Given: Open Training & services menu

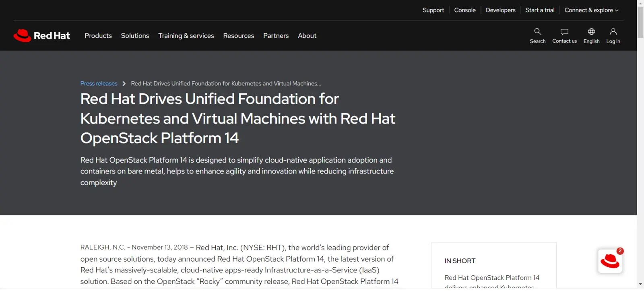Looking at the screenshot, I should pyautogui.click(x=186, y=35).
